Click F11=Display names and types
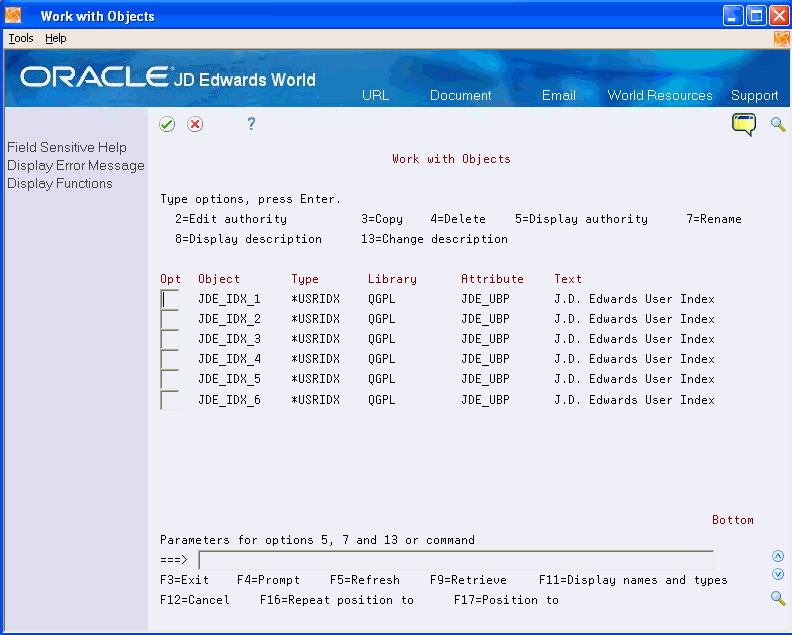The image size is (792, 635). pos(633,580)
